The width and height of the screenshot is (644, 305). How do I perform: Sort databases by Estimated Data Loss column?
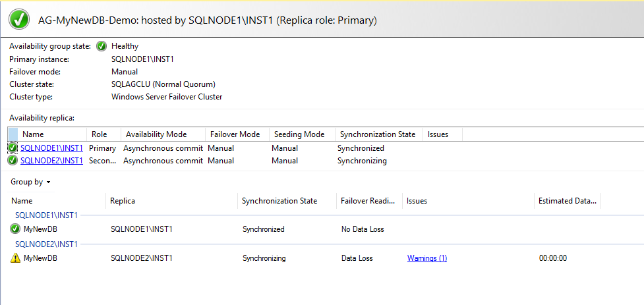[x=567, y=201]
